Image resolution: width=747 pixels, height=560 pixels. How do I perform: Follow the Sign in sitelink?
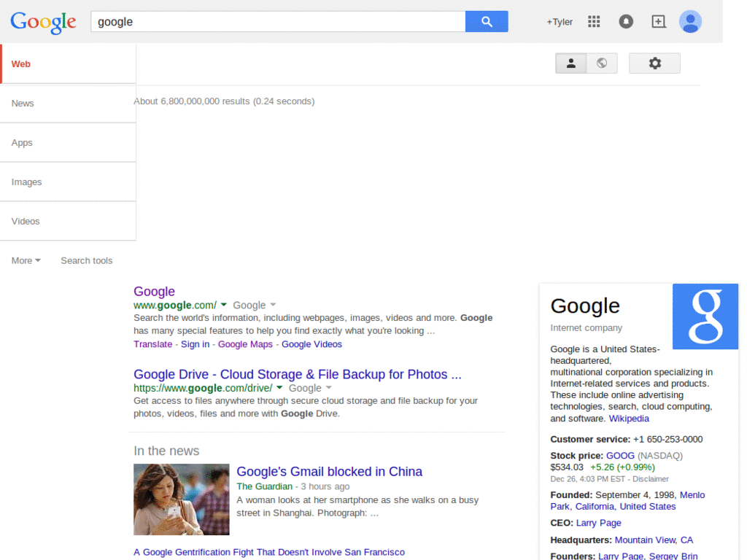(195, 344)
